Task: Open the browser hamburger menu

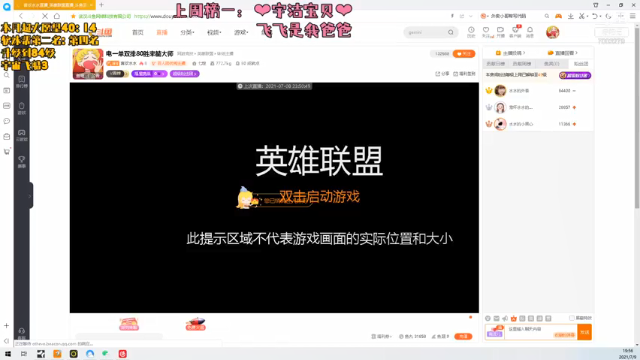Action: (633, 16)
